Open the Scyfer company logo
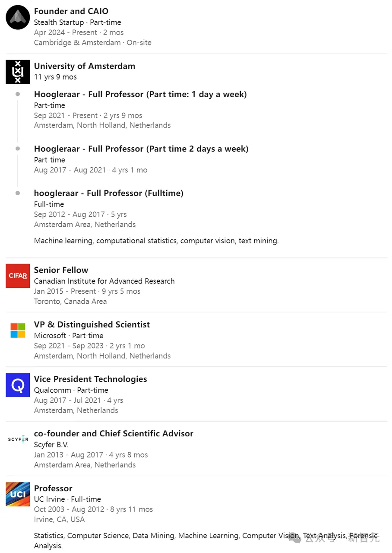Viewport: 392px width, 553px height. pos(18,439)
